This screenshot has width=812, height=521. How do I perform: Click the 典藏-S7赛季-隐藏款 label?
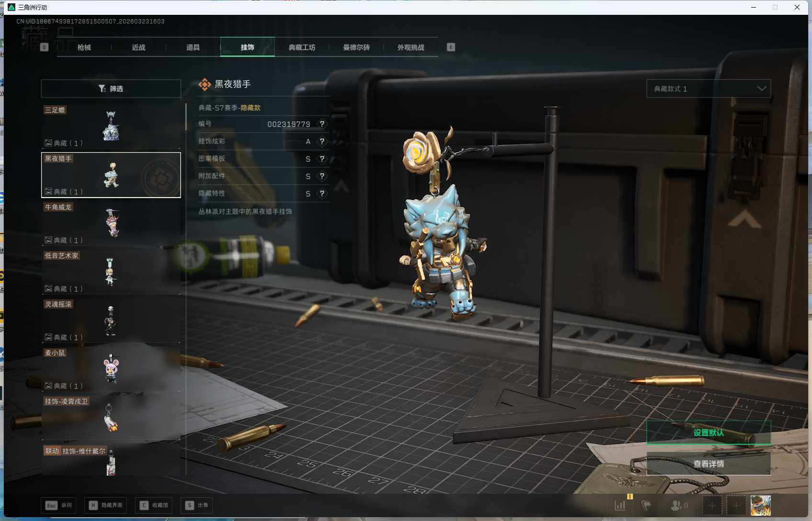coord(230,108)
